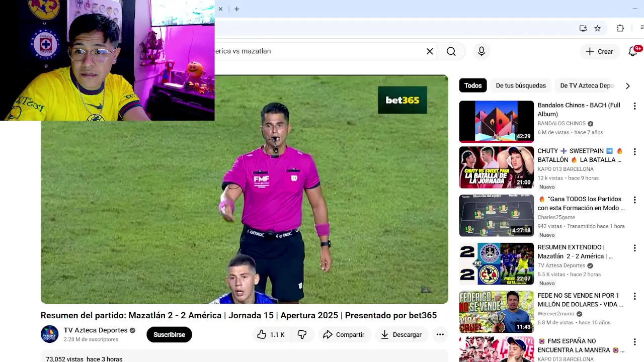Viewport: 644px width, 362px height.
Task: Open options menu for FMS ESPAÑA video
Action: [634, 342]
